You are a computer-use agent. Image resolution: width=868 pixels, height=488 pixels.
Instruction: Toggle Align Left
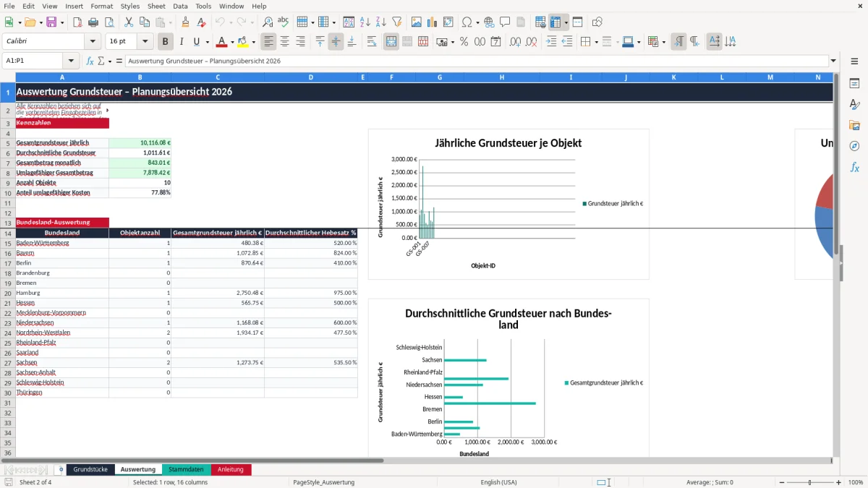tap(269, 42)
